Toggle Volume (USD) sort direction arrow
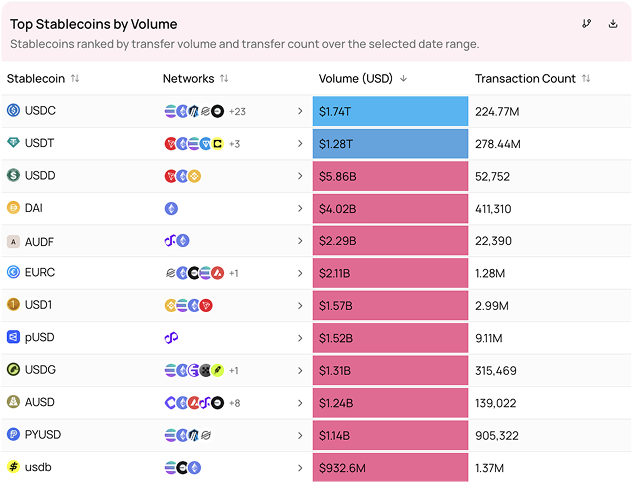 point(403,79)
